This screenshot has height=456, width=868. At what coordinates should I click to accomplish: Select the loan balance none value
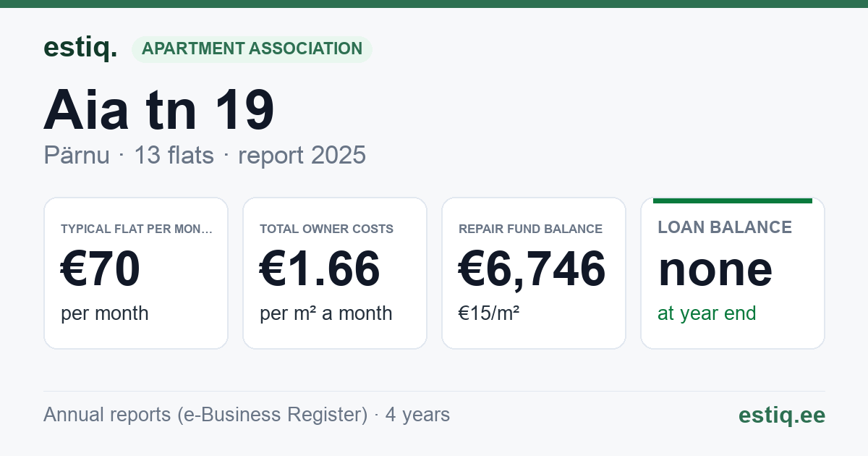(715, 269)
